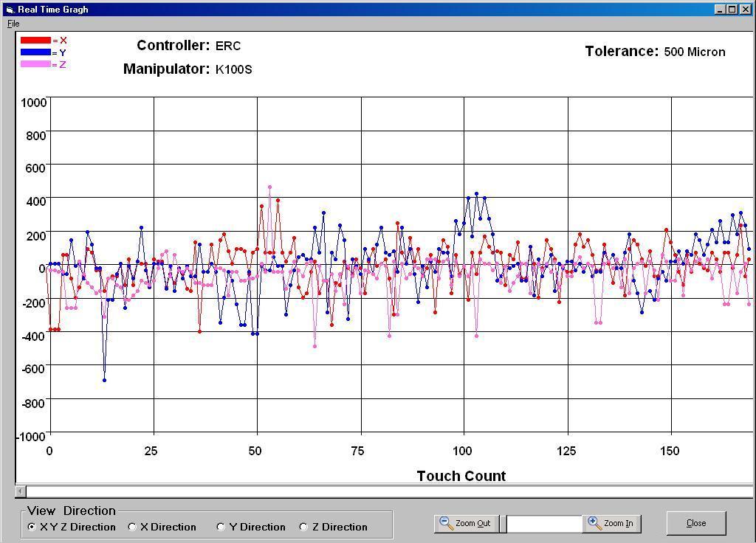Choose the Y Direction view option
Viewport: 756px width, 543px height.
(221, 527)
